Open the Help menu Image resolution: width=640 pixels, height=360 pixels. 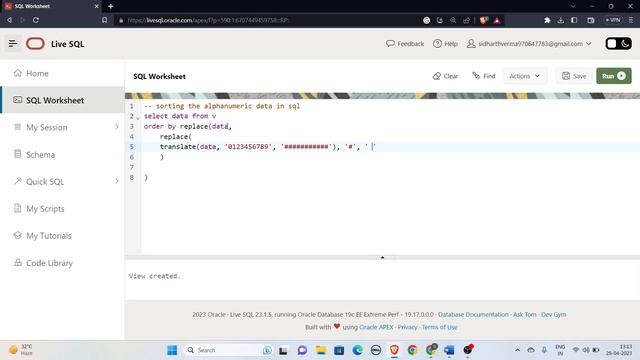tap(445, 44)
